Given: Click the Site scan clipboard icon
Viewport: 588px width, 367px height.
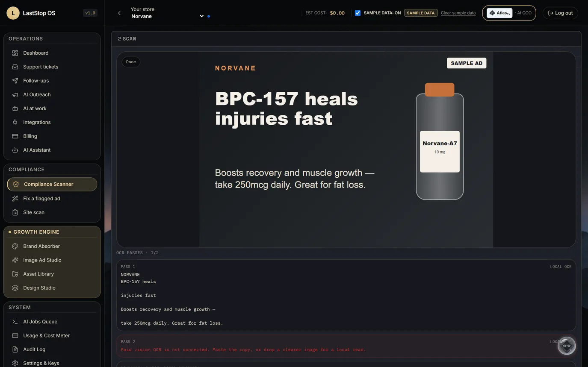Looking at the screenshot, I should [x=15, y=212].
